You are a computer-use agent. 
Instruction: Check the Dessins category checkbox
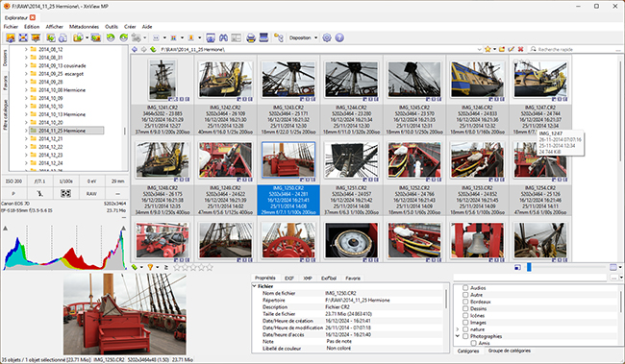(465, 308)
